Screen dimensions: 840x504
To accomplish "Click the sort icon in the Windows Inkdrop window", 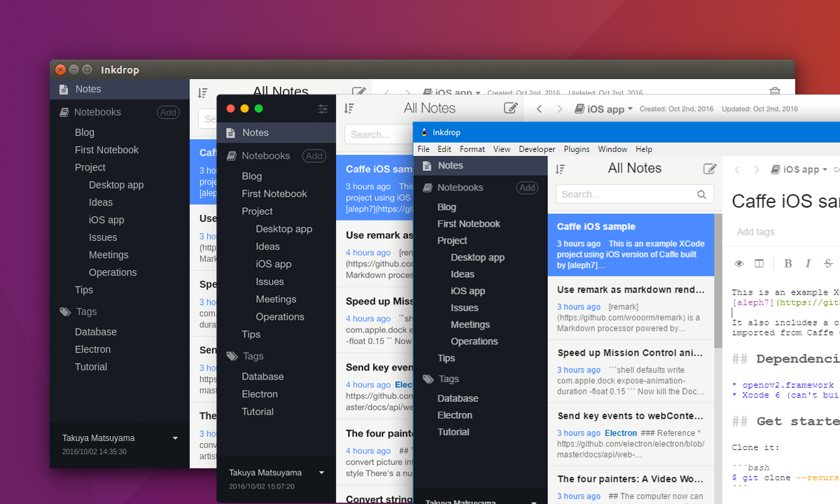I will coord(560,169).
